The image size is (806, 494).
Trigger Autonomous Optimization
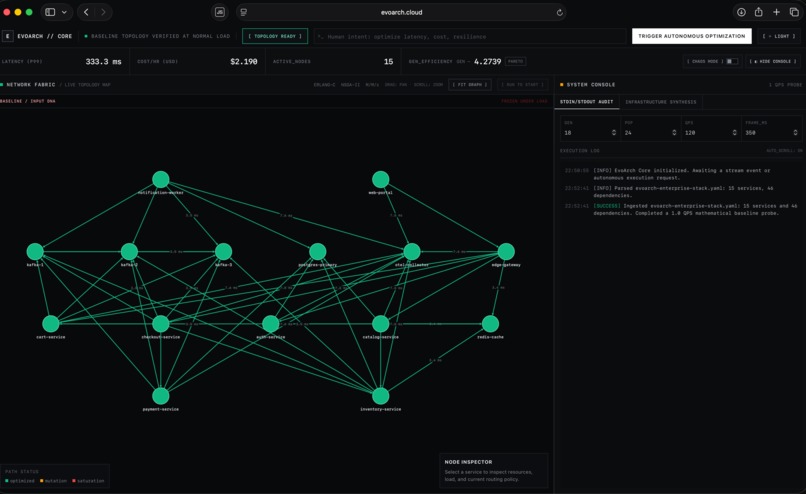coord(691,36)
